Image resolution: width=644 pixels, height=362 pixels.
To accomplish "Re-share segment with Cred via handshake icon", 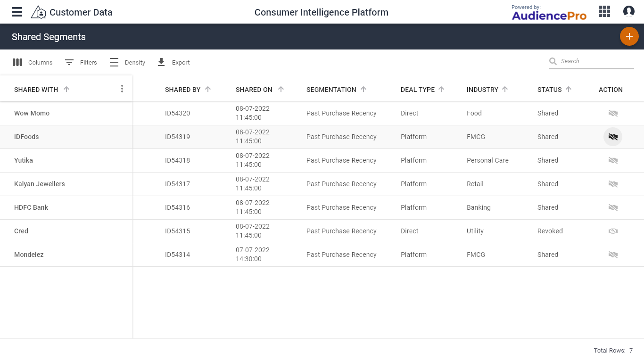I will 613,231.
